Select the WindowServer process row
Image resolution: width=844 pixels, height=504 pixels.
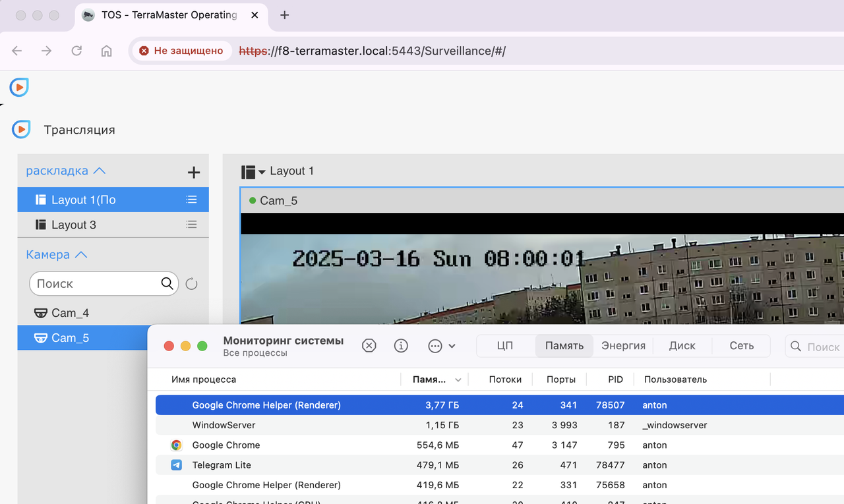(x=500, y=425)
